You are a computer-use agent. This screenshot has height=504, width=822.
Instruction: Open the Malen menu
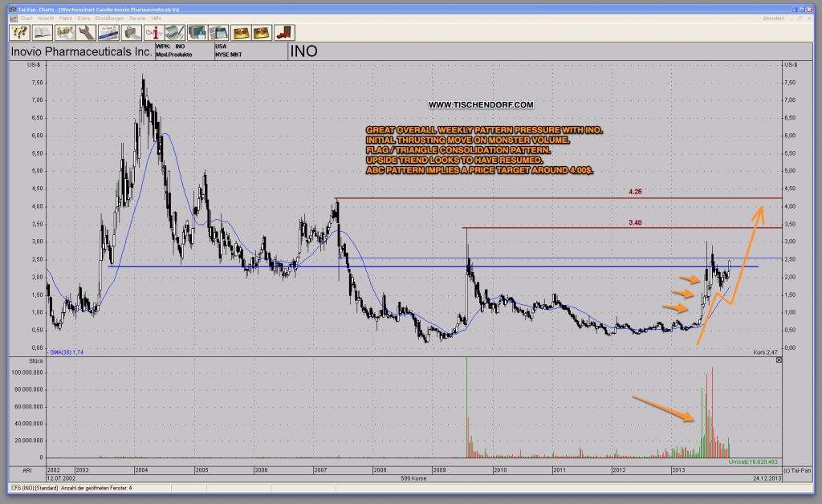tap(67, 18)
